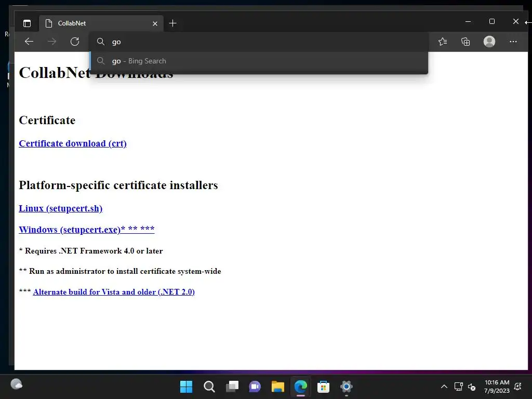The width and height of the screenshot is (532, 399).
Task: Open Microsoft Store from taskbar
Action: tap(323, 387)
